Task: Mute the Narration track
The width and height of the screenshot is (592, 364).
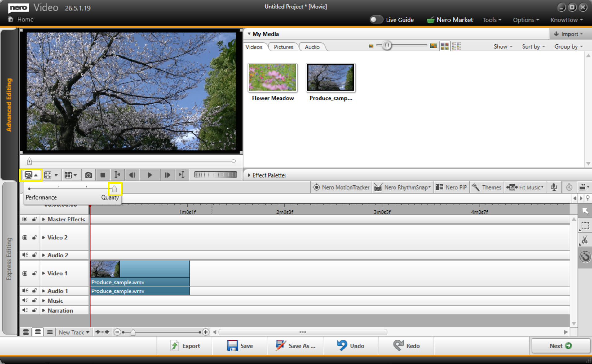Action: [25, 310]
